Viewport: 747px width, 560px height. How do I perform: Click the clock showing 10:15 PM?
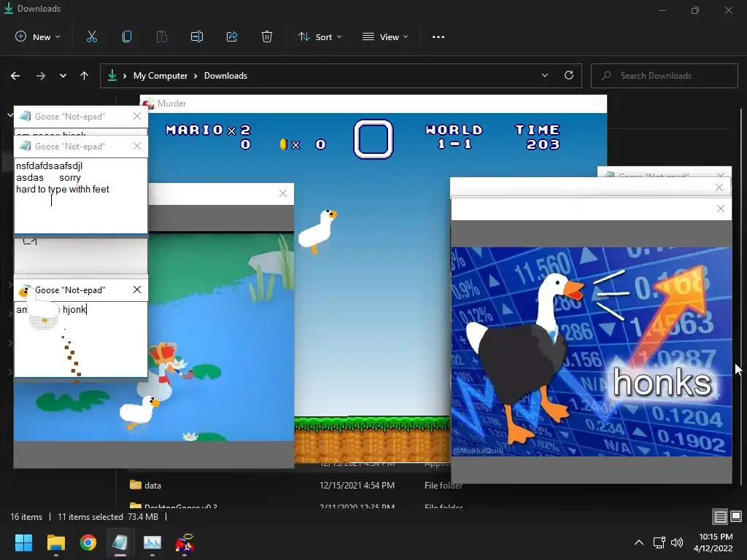(x=716, y=537)
